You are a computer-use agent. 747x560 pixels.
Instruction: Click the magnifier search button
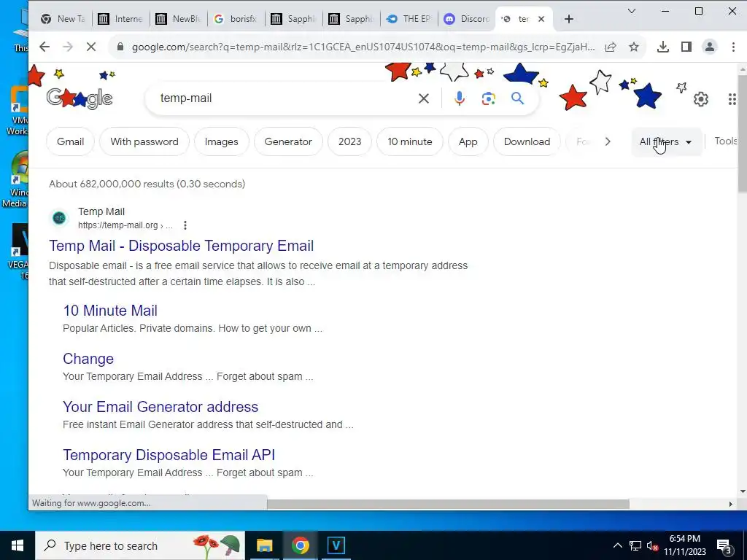tap(517, 98)
